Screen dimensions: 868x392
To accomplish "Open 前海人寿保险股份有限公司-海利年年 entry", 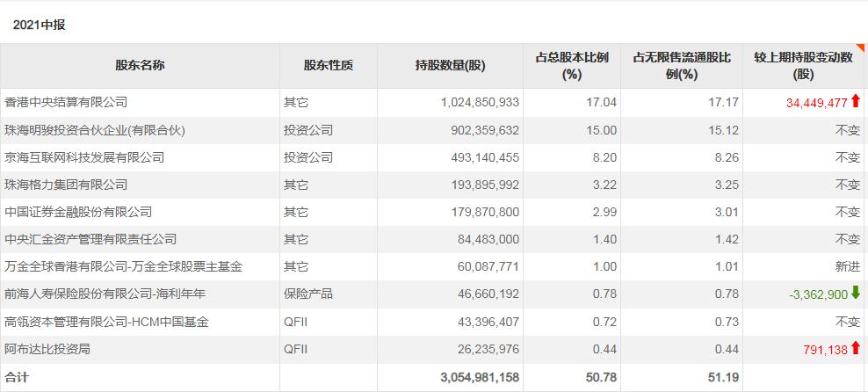I will [105, 294].
